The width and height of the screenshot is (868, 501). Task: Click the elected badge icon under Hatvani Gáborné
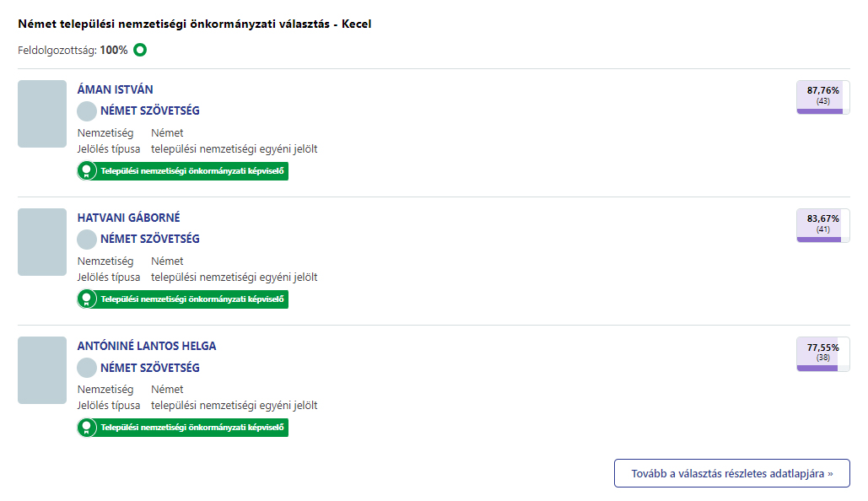pos(86,299)
